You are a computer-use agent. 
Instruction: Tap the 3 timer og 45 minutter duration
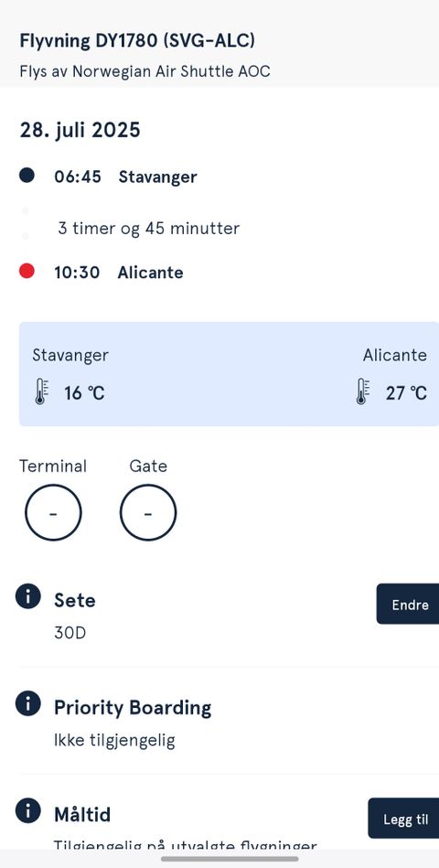point(148,229)
